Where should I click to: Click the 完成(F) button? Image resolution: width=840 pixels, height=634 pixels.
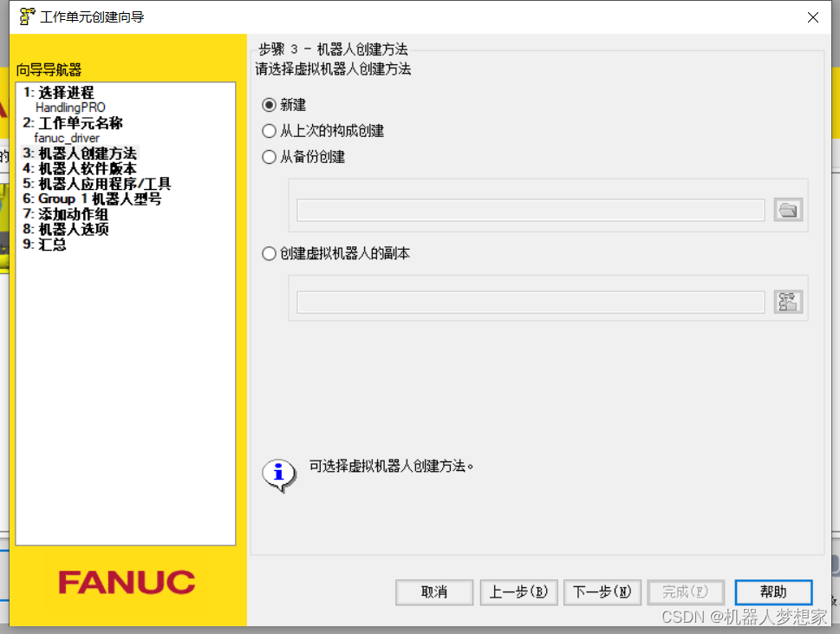point(686,592)
